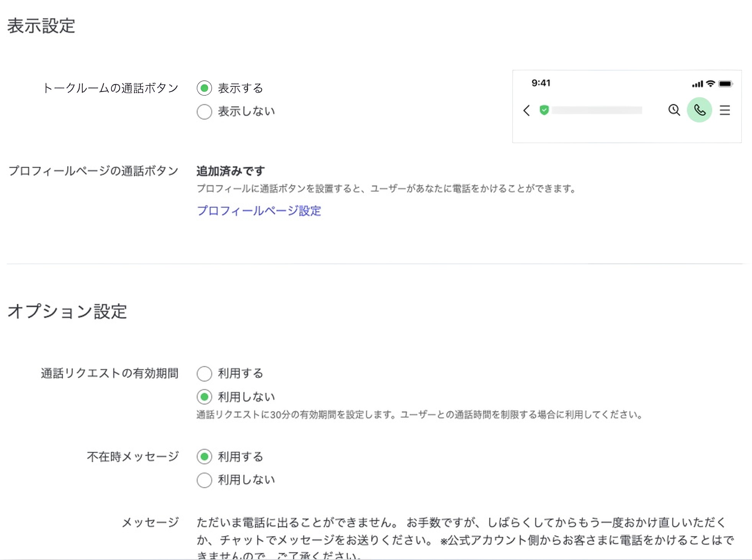Click the Wi-Fi icon in the preview status bar
This screenshot has width=752, height=560.
[x=711, y=83]
